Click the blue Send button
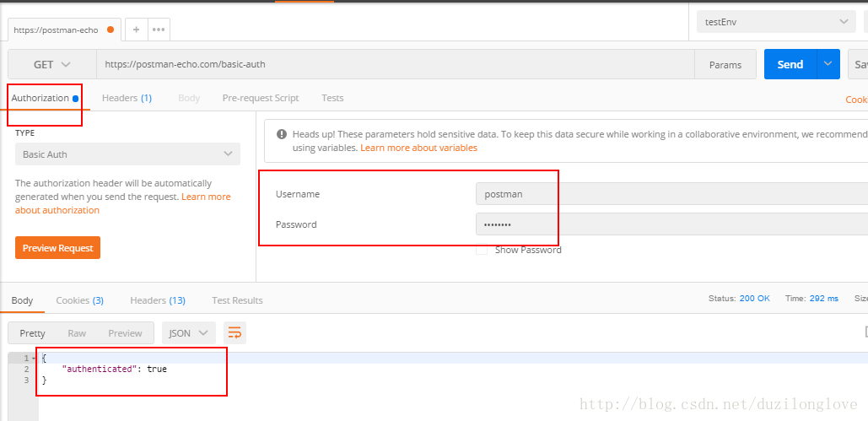Viewport: 868px width, 421px height. point(790,64)
